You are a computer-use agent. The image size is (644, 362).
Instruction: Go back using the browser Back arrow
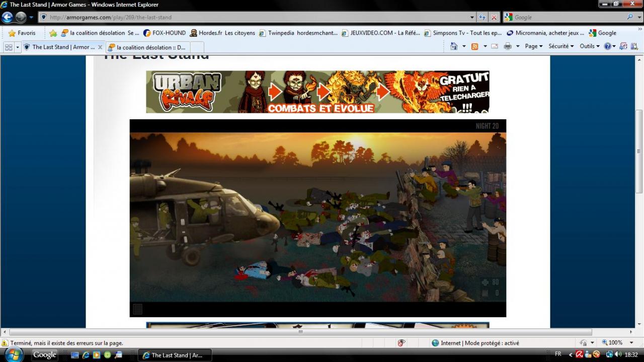(7, 17)
